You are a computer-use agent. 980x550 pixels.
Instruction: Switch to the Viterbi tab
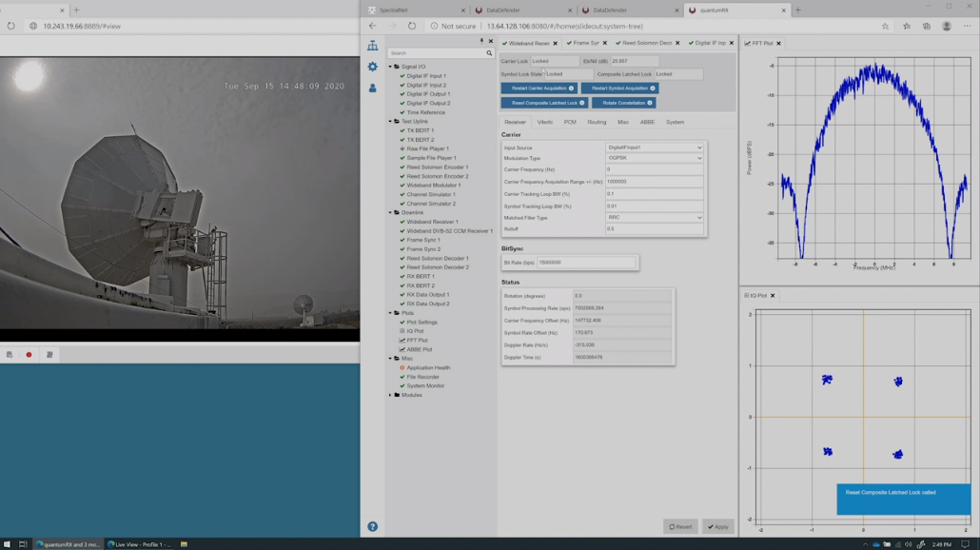[x=544, y=122]
